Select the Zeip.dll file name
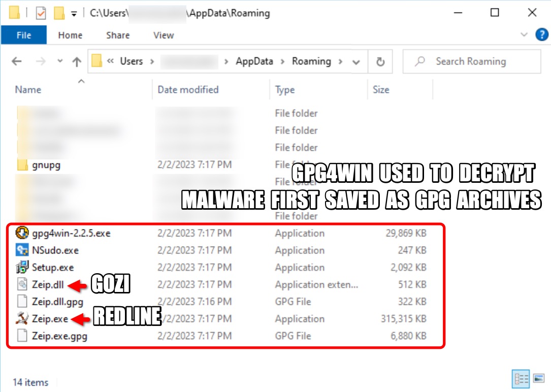The image size is (551, 392). [48, 284]
